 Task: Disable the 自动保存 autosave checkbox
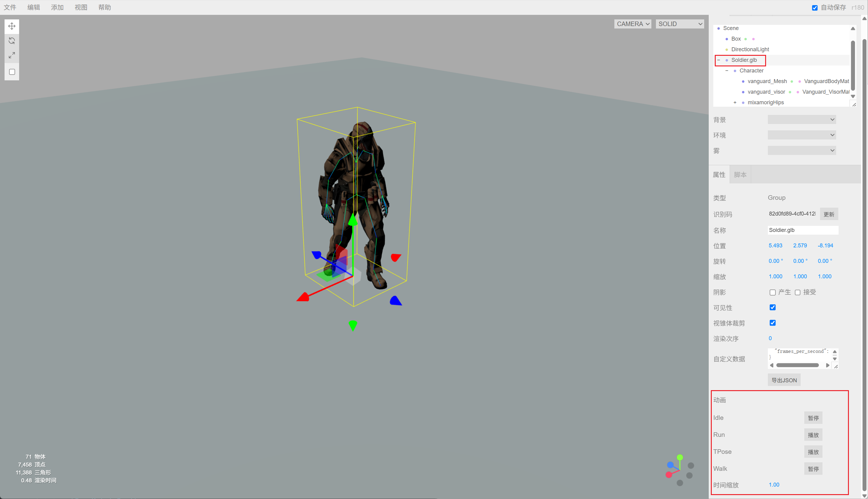pos(815,8)
